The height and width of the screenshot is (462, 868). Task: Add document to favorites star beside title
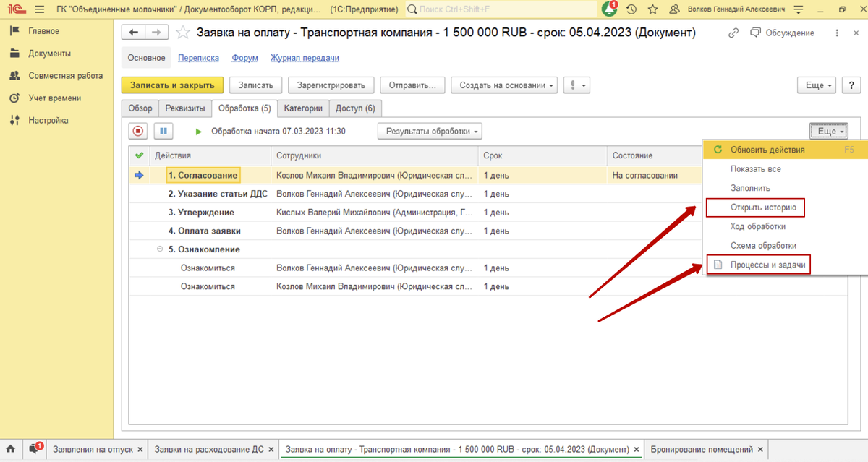(x=183, y=33)
